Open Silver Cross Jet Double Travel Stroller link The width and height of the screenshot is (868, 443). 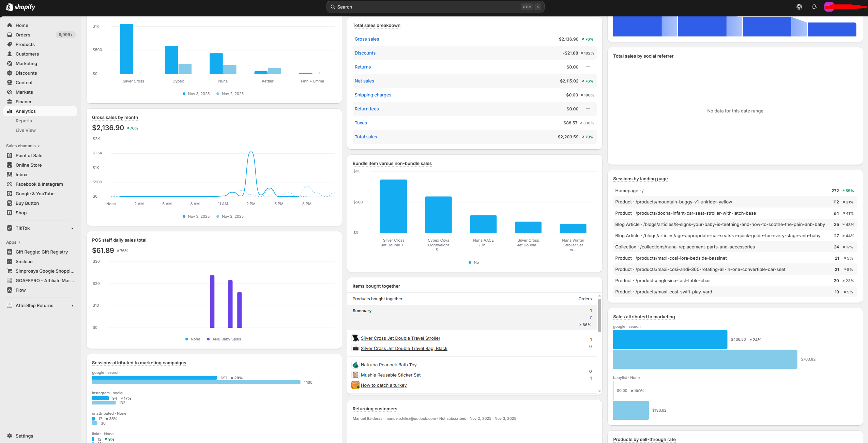[400, 338]
